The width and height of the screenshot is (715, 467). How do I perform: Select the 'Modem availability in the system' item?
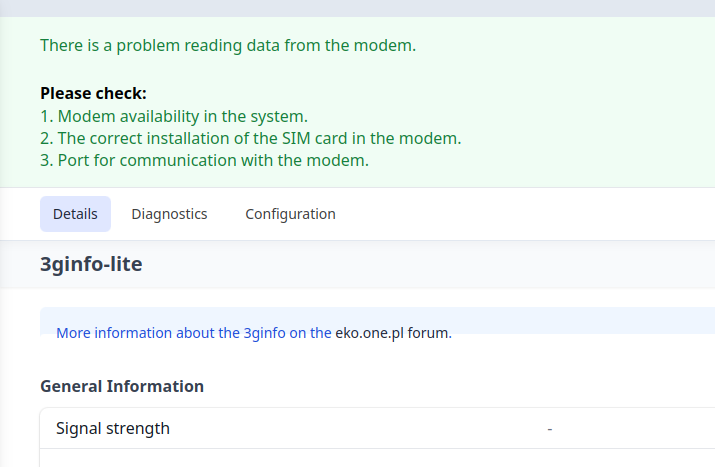(x=174, y=116)
